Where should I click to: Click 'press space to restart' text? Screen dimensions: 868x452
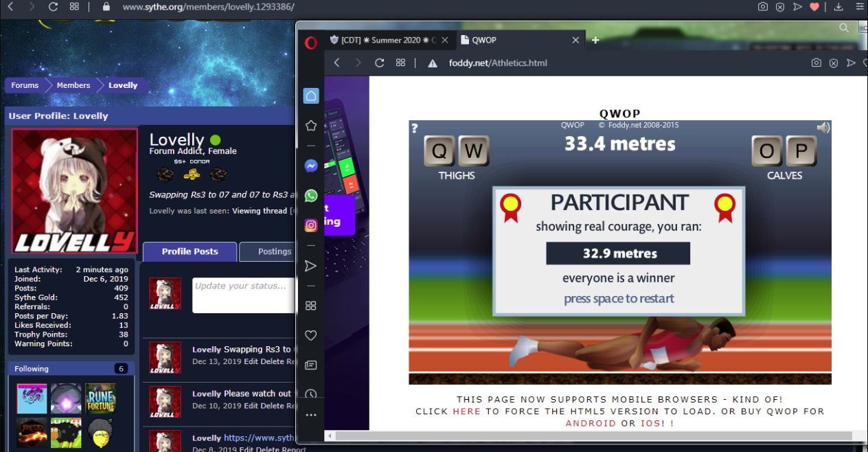tap(619, 299)
